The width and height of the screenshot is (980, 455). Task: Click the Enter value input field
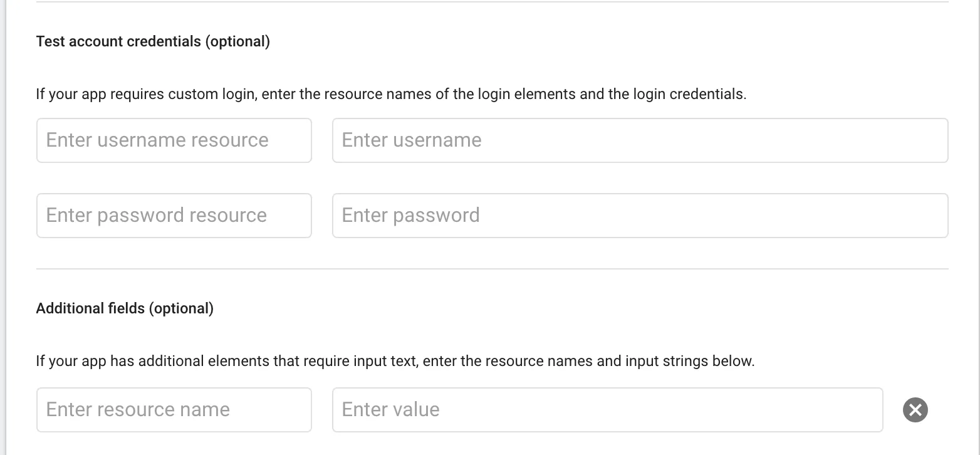coord(607,410)
